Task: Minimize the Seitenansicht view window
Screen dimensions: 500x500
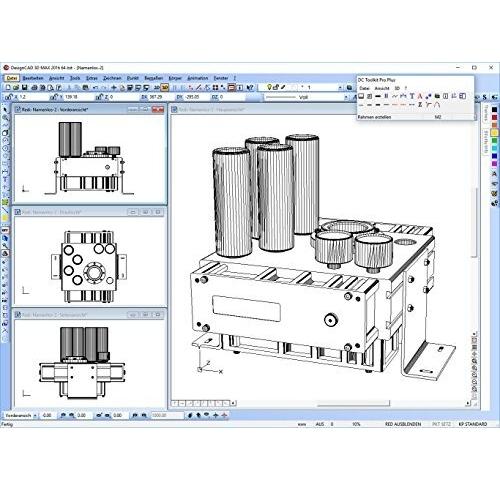Action: 133,315
